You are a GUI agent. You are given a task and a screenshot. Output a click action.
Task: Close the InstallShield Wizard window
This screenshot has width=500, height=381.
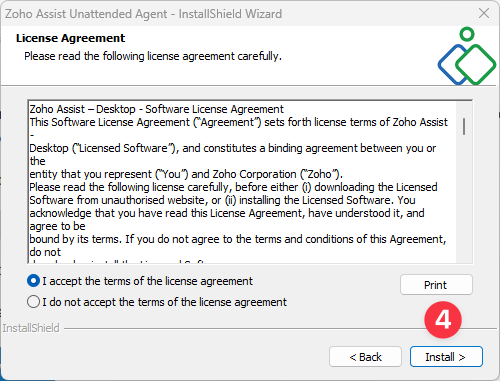pyautogui.click(x=484, y=14)
